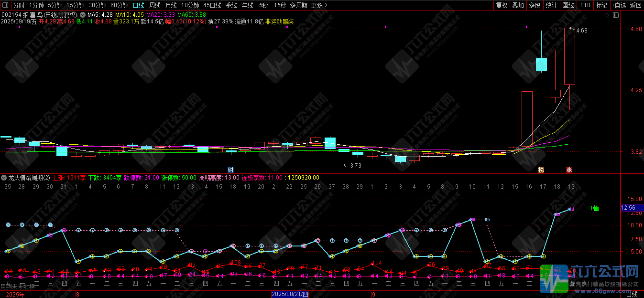Image resolution: width=644 pixels, height=298 pixels.
Task: Click the panel layout icon at top-left
Action: pos(6,6)
